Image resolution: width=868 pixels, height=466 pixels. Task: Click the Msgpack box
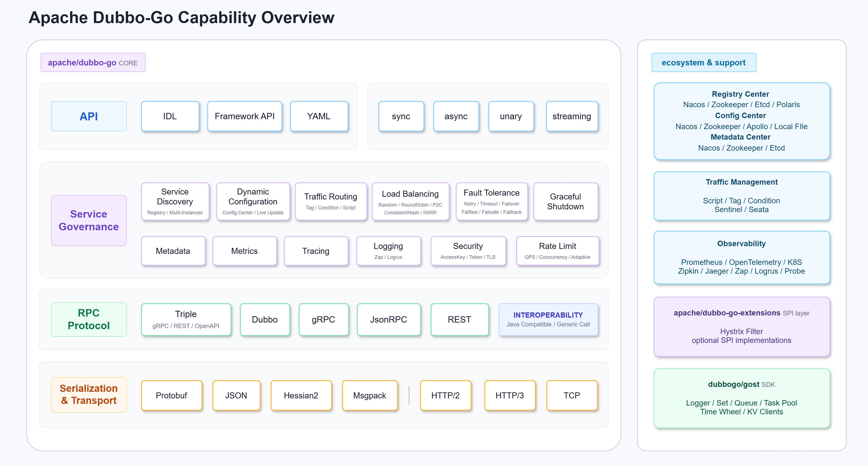point(370,395)
